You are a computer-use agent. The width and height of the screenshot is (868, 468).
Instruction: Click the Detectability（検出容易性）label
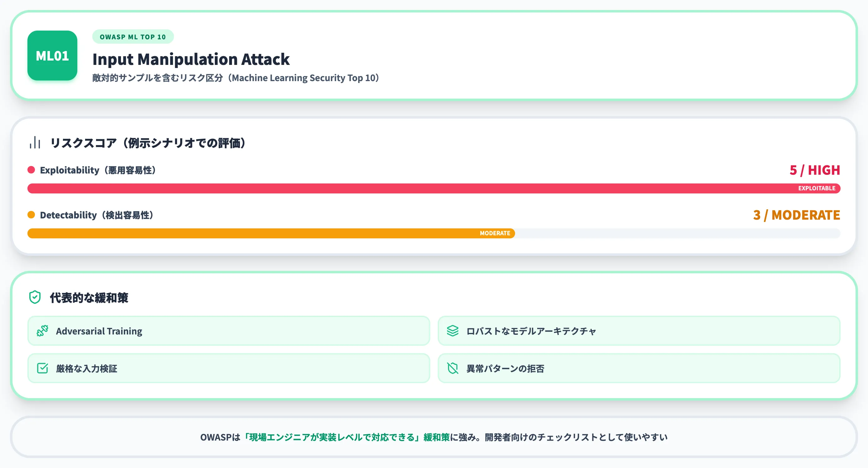coord(97,215)
